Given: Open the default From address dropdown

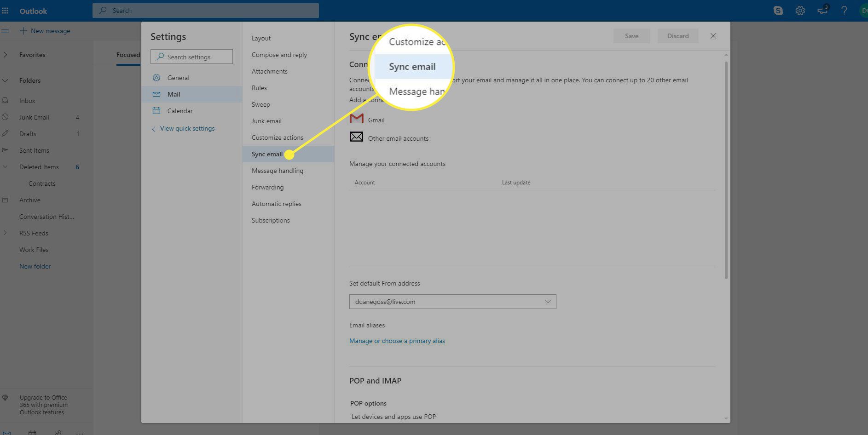Looking at the screenshot, I should (x=452, y=302).
